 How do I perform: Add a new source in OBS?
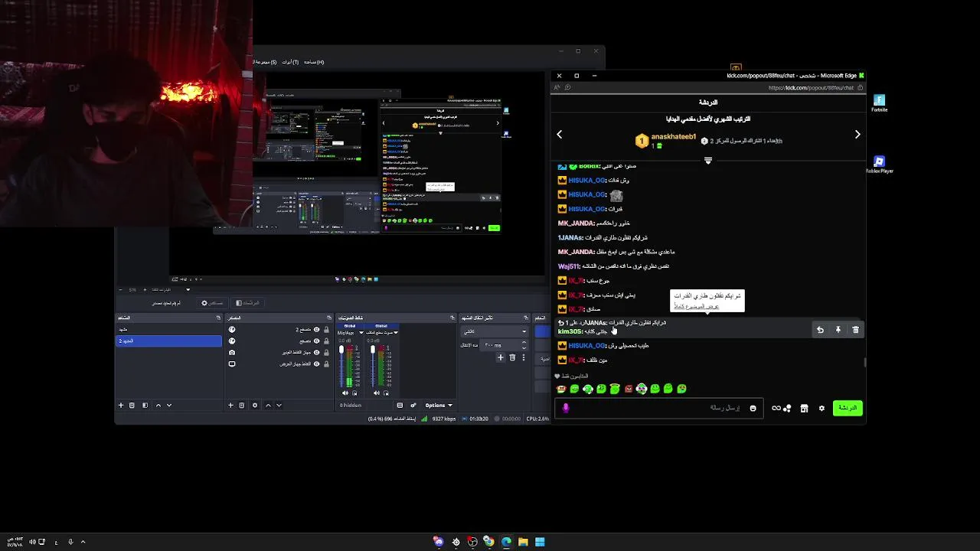[230, 405]
